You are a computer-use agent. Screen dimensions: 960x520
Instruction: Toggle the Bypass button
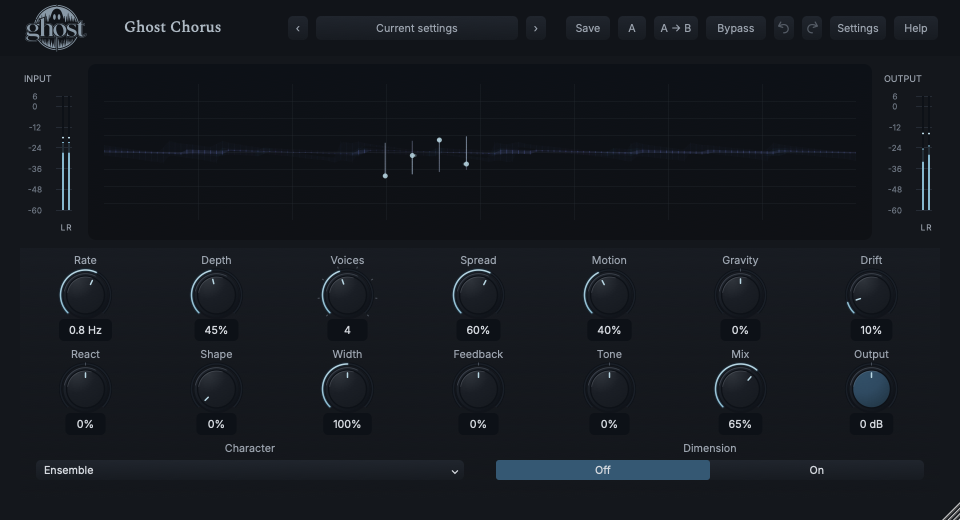pyautogui.click(x=736, y=28)
